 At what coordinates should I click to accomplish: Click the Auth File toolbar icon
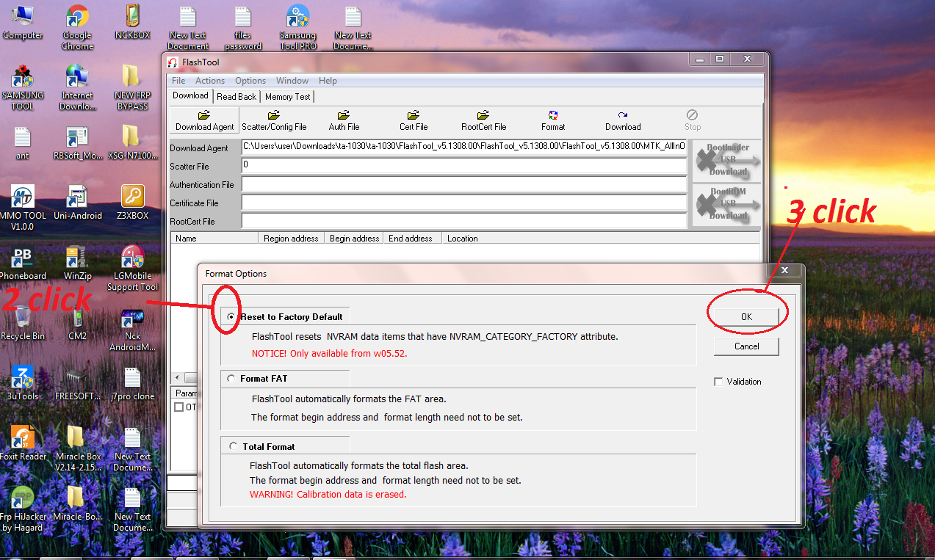344,115
